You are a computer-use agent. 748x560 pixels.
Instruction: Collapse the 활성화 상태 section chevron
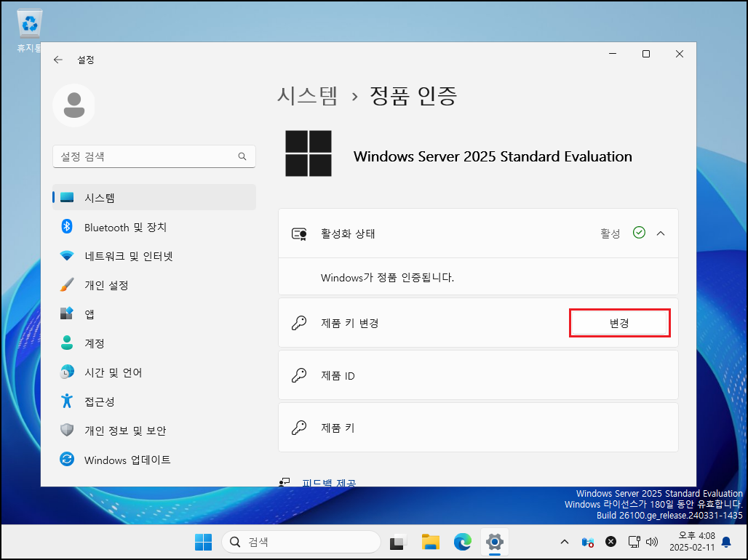(x=661, y=233)
